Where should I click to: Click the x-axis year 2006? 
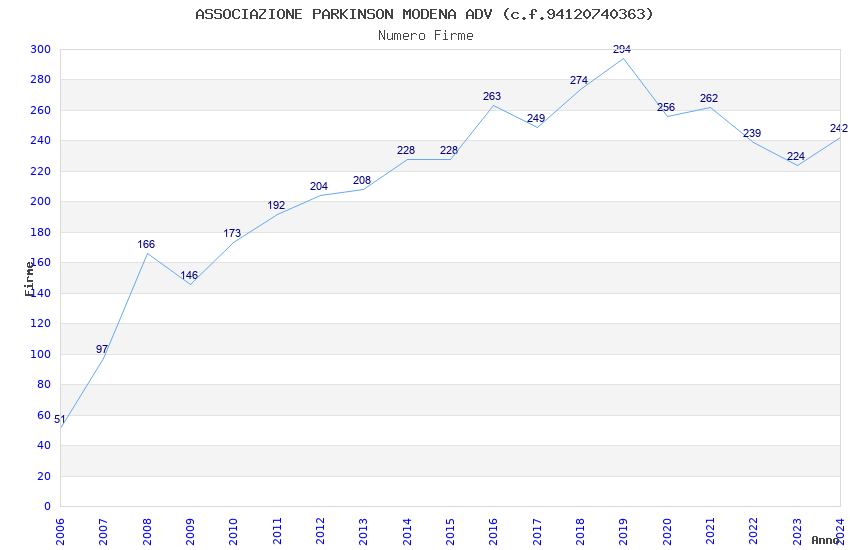(60, 532)
